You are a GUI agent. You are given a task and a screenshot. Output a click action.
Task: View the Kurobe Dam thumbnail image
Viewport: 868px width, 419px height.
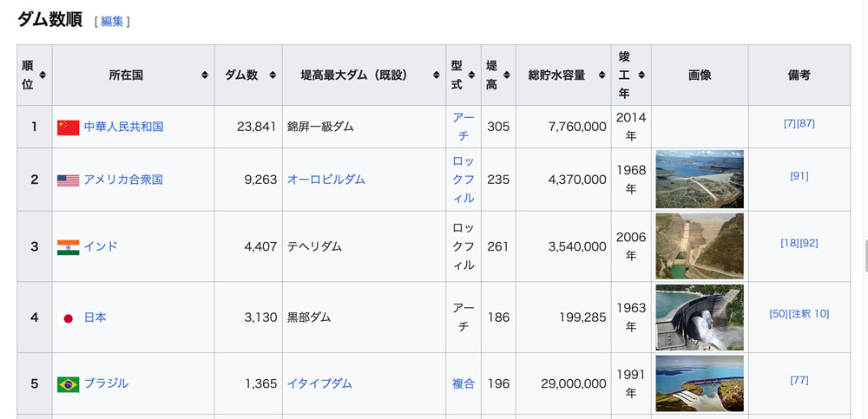[700, 318]
